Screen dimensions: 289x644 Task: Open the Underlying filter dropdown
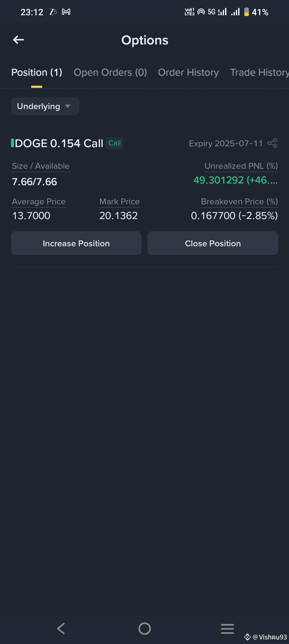point(45,106)
